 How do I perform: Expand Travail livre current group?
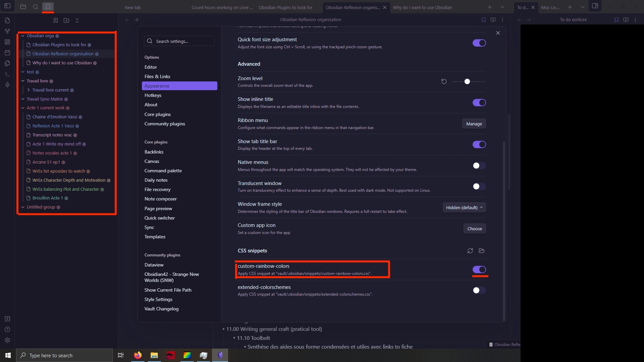click(29, 90)
